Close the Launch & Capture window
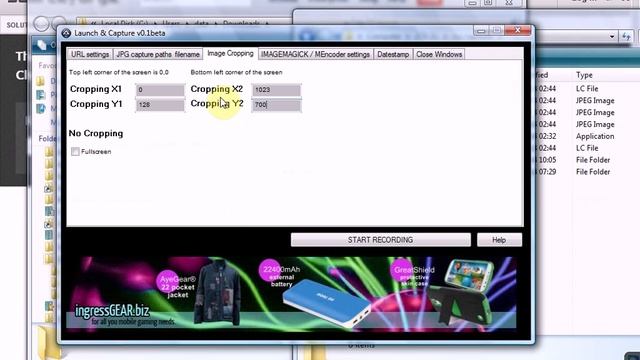The width and height of the screenshot is (640, 360). click(x=517, y=30)
